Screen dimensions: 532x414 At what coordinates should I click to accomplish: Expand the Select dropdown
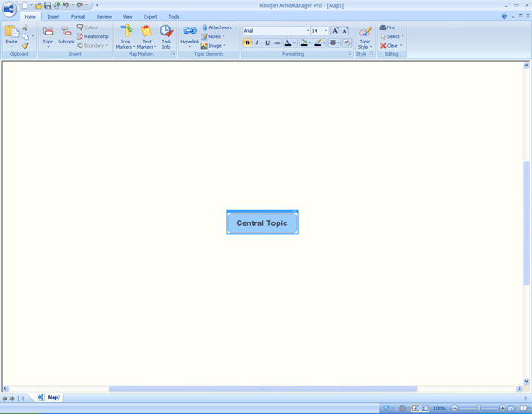[x=403, y=36]
